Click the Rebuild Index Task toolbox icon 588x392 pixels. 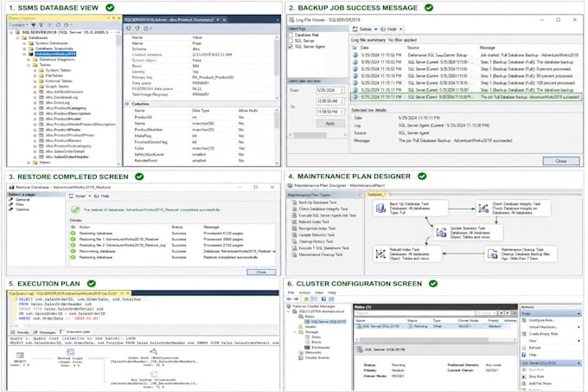(294, 222)
